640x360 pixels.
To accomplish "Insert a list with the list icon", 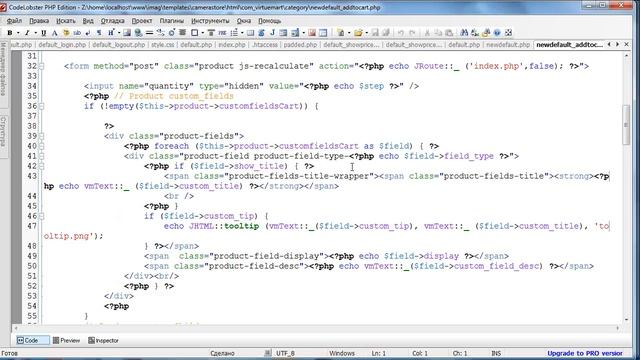I will [234, 33].
